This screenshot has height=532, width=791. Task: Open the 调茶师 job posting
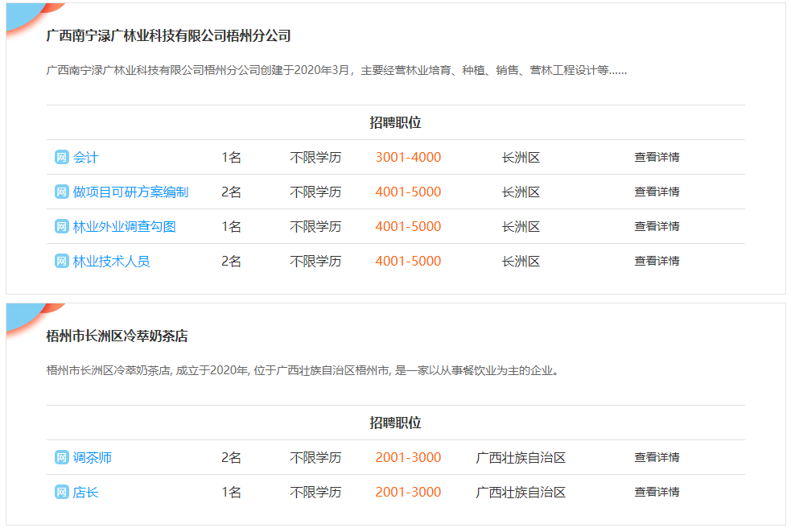(x=93, y=458)
